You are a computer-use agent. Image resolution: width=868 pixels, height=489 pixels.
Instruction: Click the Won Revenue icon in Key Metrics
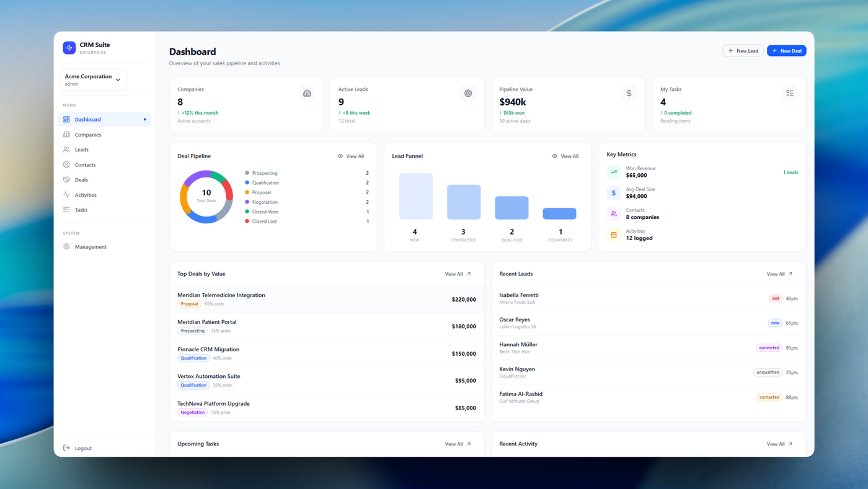pos(613,171)
